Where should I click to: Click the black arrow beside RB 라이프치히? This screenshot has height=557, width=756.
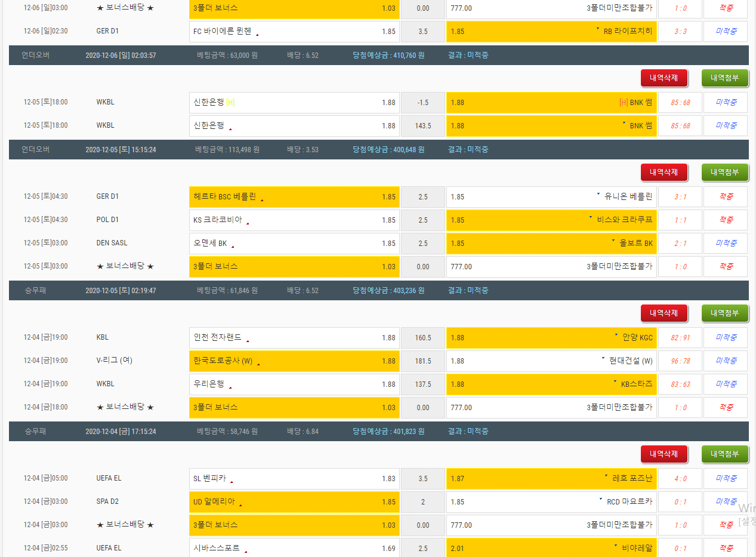pyautogui.click(x=598, y=28)
